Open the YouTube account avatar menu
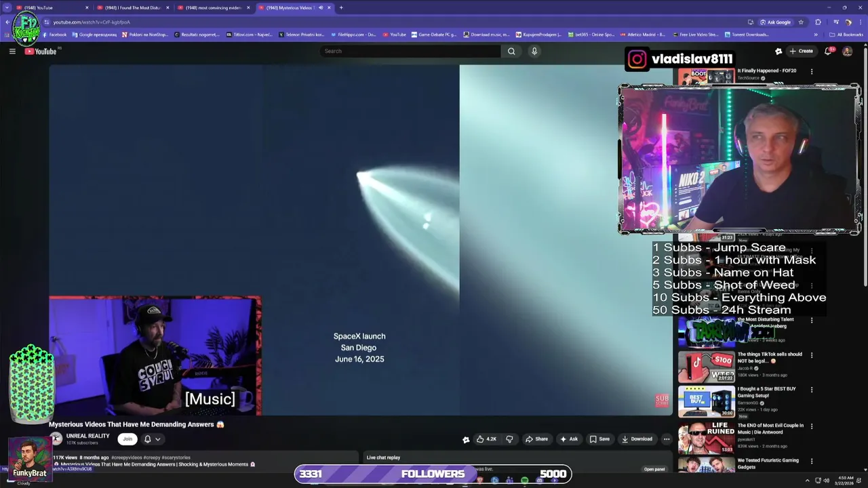 click(x=847, y=51)
